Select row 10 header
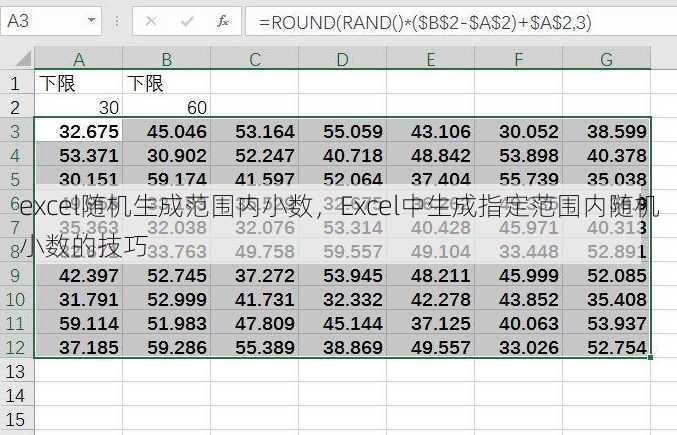 [x=16, y=299]
